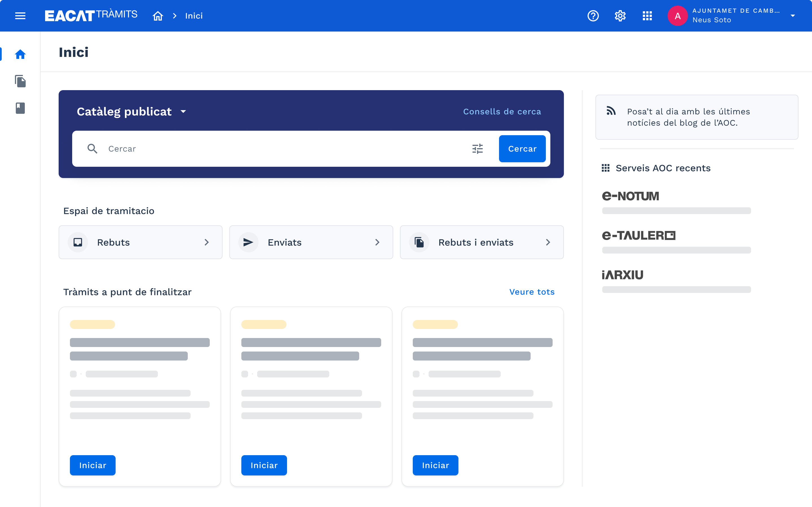The height and width of the screenshot is (507, 812).
Task: Expand the user account dropdown arrow
Action: [x=793, y=16]
